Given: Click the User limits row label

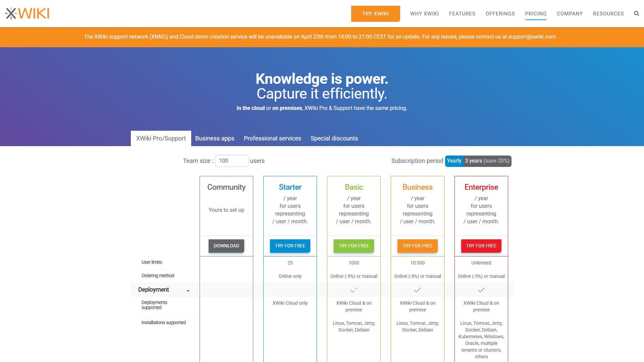Looking at the screenshot, I should [152, 262].
